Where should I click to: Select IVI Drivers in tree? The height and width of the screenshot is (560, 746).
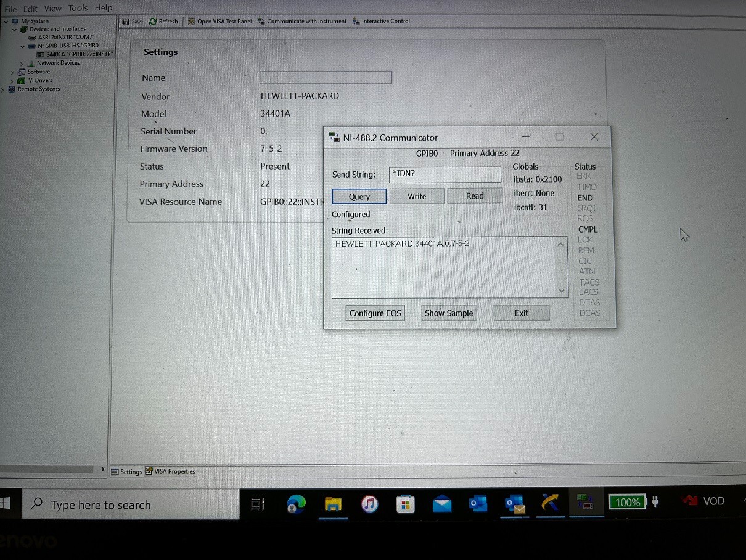[x=35, y=80]
